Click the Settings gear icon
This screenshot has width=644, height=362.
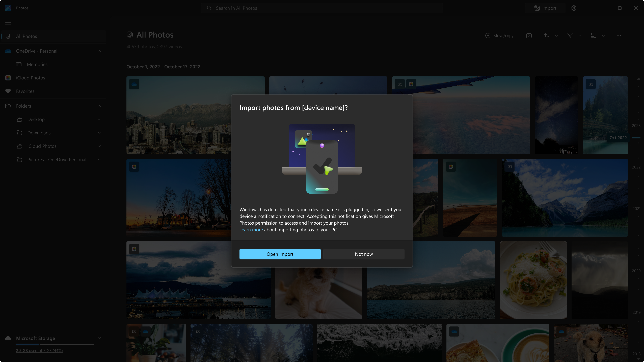pos(574,8)
